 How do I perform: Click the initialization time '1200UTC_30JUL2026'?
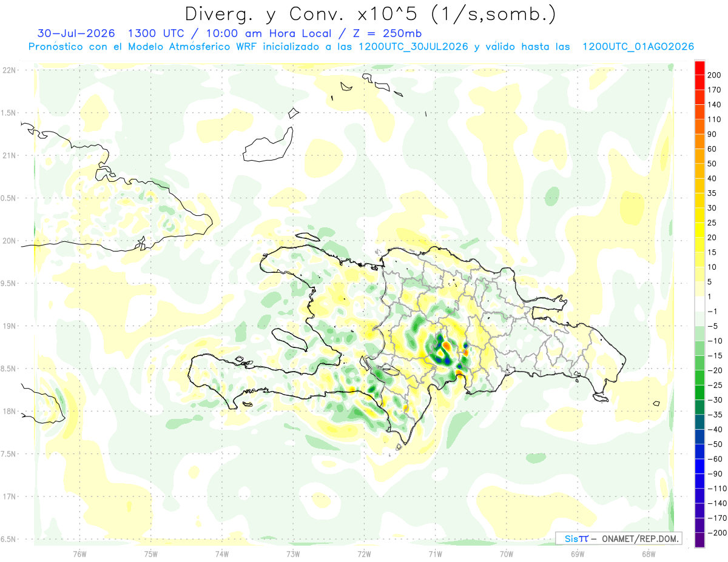click(413, 47)
